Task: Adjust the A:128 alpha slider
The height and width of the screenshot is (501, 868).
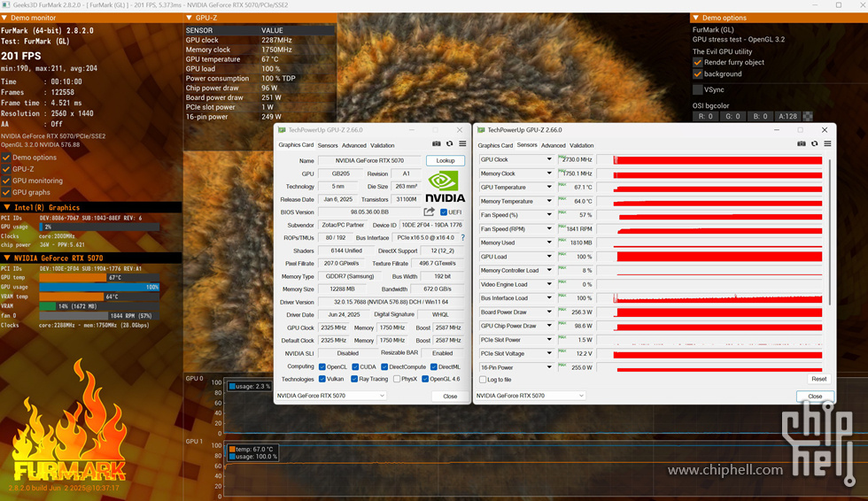Action: [x=787, y=116]
